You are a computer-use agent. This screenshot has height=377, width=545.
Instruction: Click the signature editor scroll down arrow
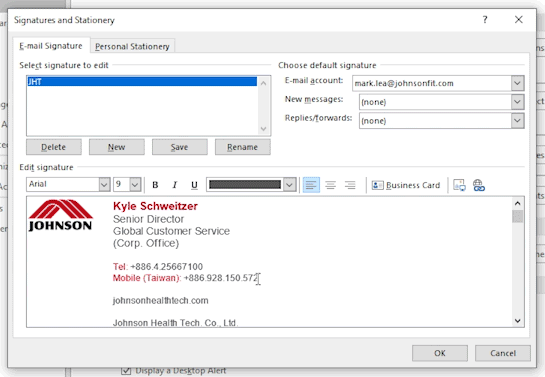click(518, 321)
